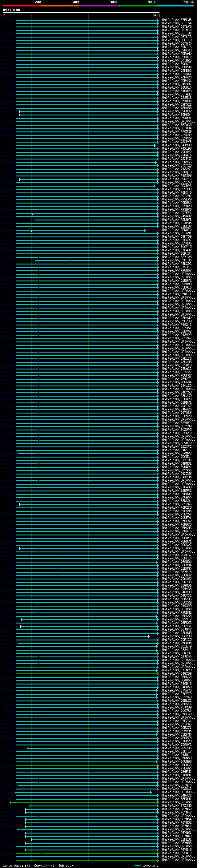Open hit UniRef100_B7FLW8
This screenshot has height=868, width=197.
[x=177, y=20]
